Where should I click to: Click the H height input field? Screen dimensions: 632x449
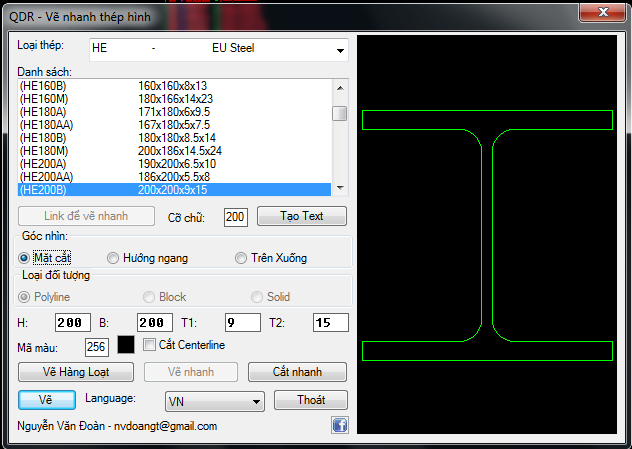pos(73,322)
